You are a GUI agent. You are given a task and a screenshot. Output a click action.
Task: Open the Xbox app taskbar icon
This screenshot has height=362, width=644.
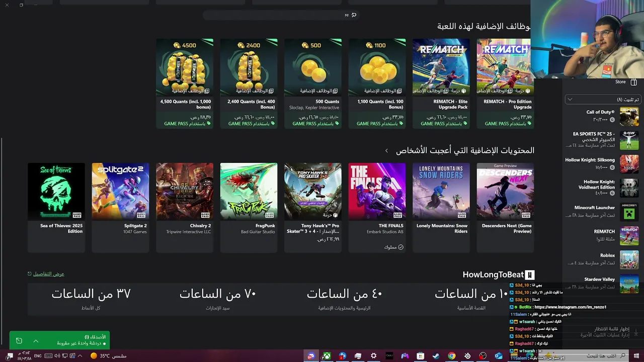point(327,356)
